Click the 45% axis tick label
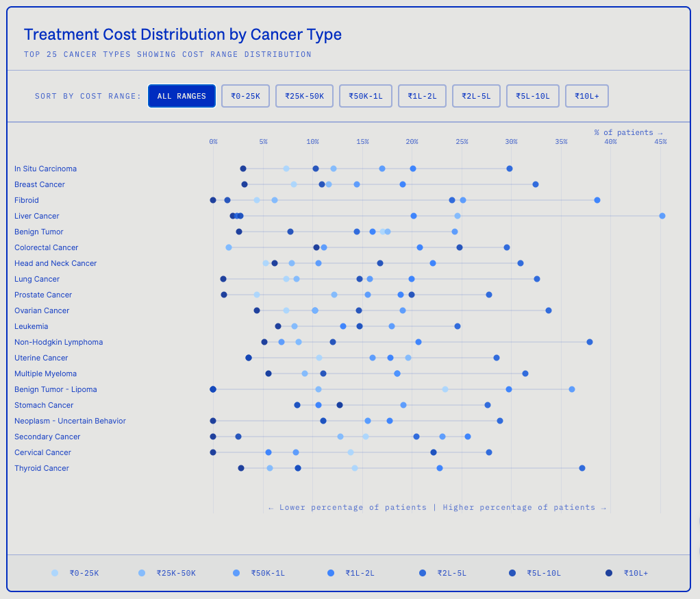 pyautogui.click(x=661, y=142)
